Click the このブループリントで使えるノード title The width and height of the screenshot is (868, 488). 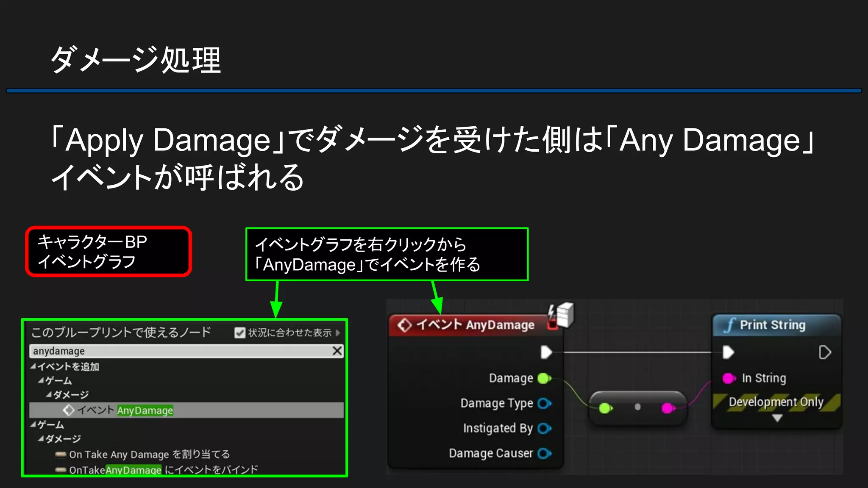pos(121,332)
